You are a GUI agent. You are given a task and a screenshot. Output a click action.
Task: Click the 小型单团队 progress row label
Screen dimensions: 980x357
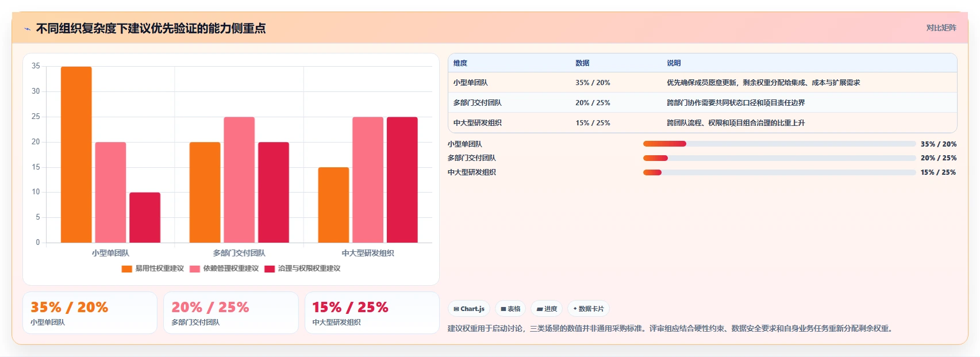465,144
